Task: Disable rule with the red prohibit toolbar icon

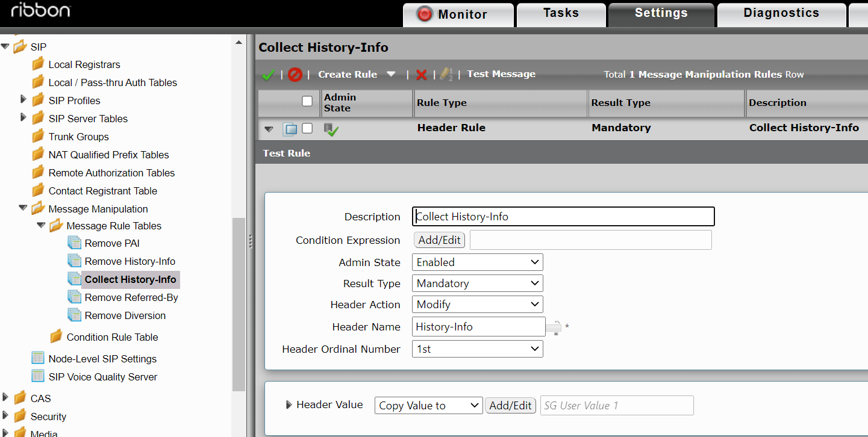Action: 295,74
